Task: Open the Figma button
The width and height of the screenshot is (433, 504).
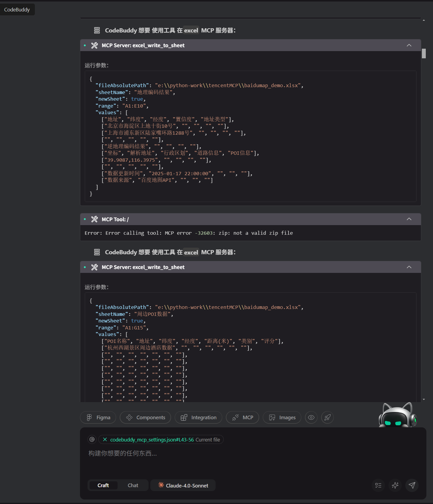Action: (x=98, y=417)
